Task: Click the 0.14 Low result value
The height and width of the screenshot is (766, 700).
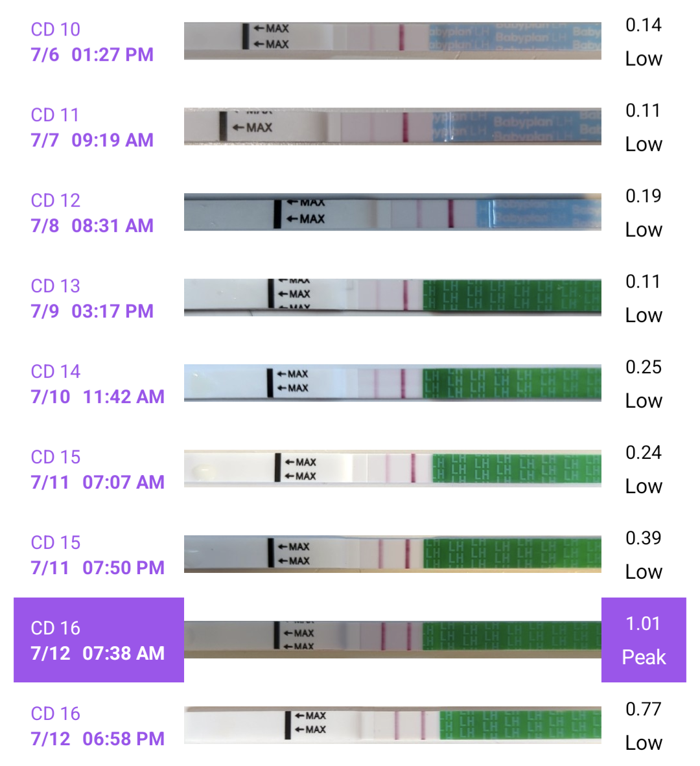Action: tap(643, 41)
